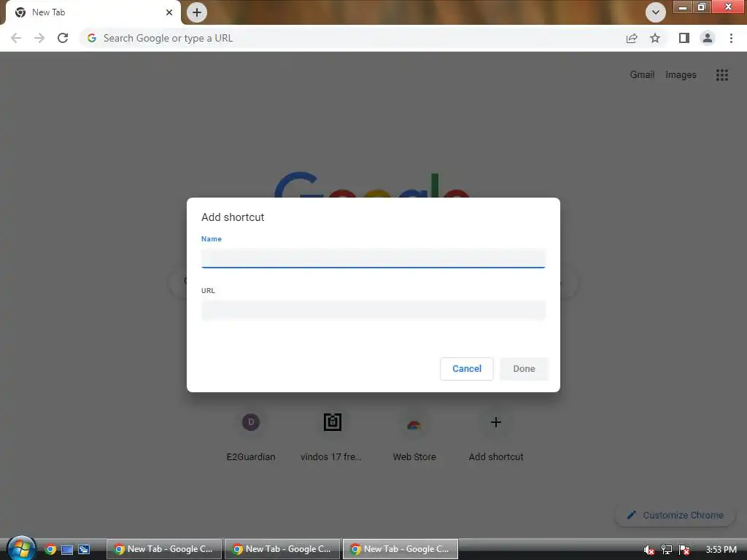Click the Add shortcut plus tile

(496, 436)
